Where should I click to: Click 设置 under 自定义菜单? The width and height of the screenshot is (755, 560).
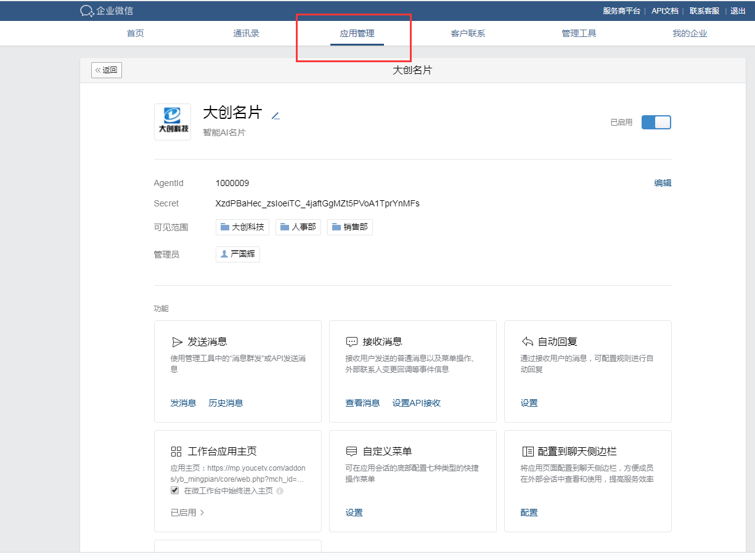point(354,513)
